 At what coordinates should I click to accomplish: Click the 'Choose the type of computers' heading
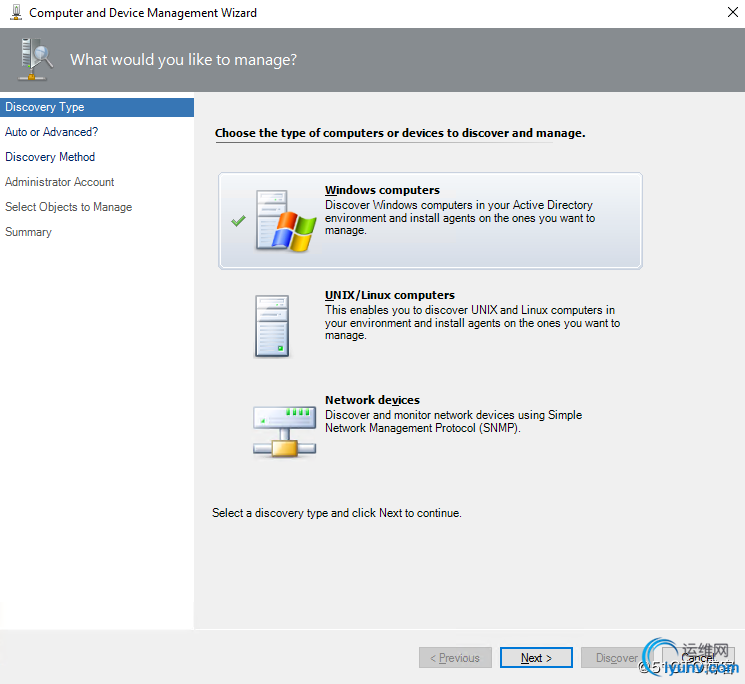(400, 133)
